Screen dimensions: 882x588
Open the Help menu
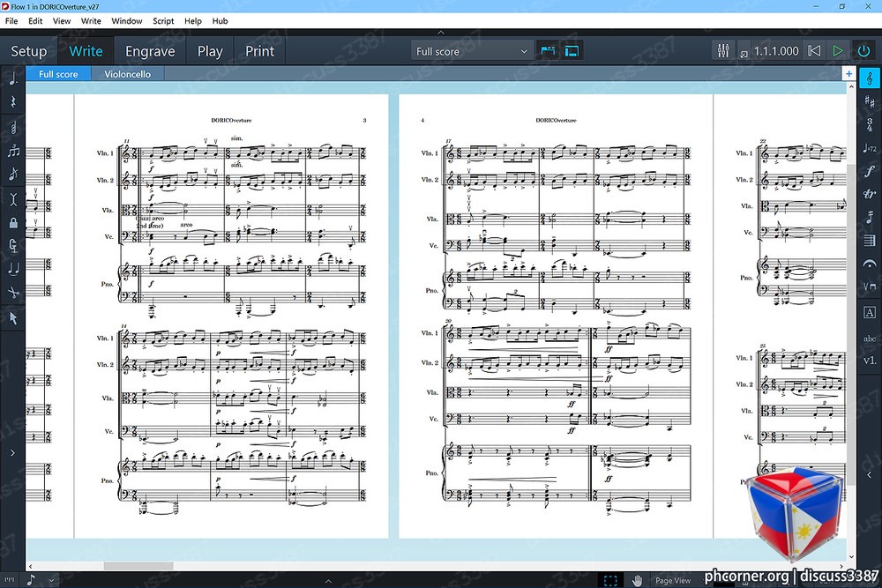[193, 21]
